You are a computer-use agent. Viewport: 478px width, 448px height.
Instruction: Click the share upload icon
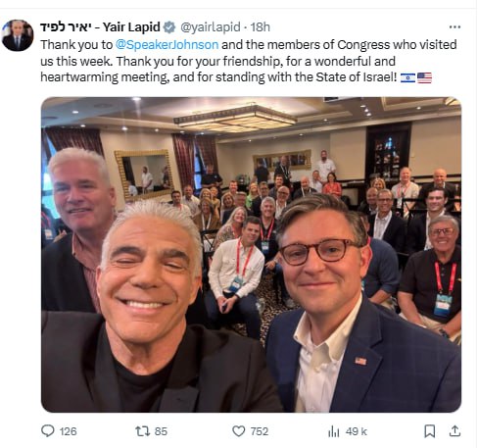[x=454, y=431]
